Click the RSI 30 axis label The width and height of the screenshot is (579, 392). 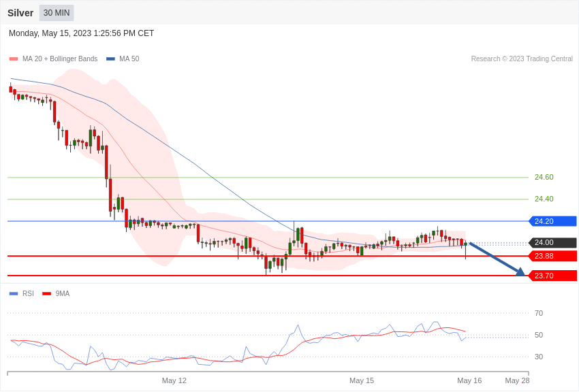click(x=539, y=357)
